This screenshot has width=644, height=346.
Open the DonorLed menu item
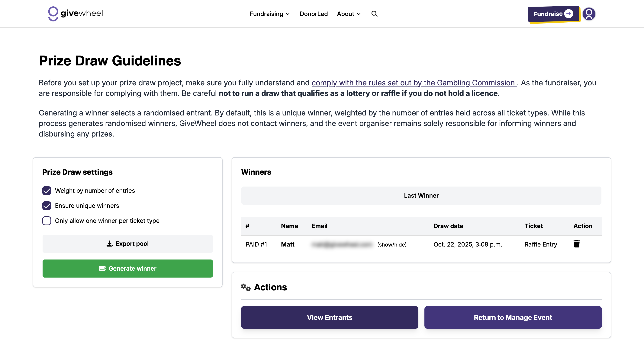[314, 14]
